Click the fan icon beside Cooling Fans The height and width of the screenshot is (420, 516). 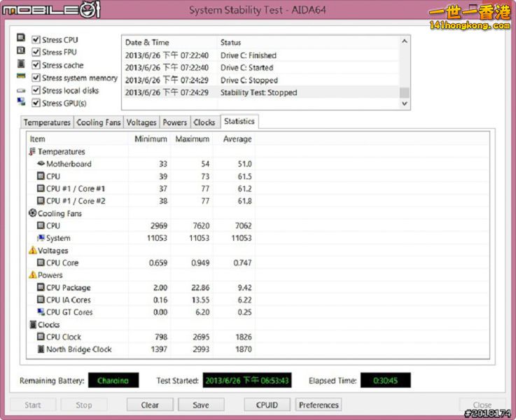point(32,213)
